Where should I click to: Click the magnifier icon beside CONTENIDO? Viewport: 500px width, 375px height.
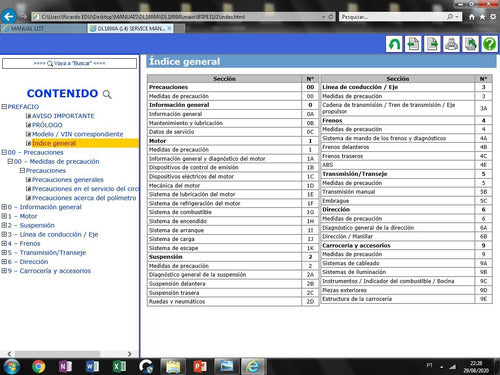point(107,94)
